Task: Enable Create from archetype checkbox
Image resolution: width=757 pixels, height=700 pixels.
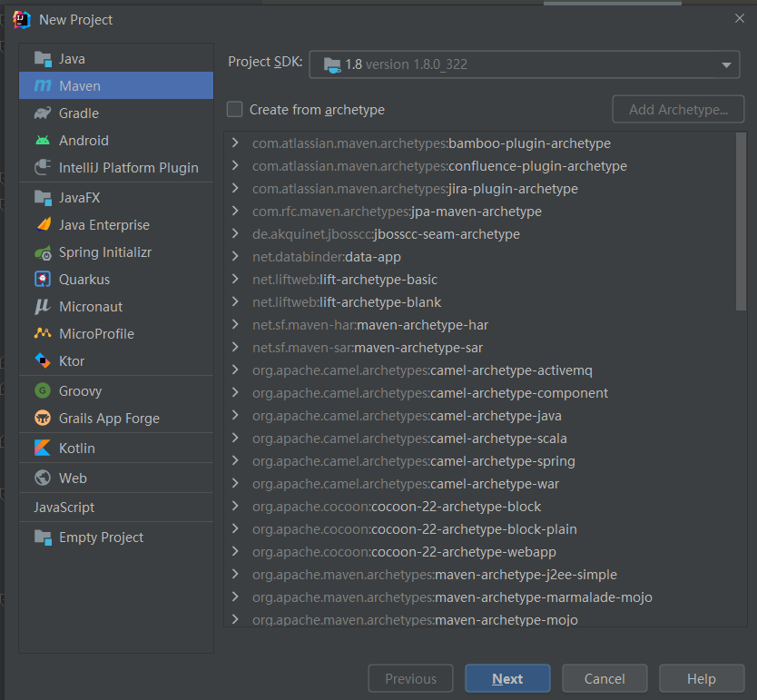Action: [235, 110]
